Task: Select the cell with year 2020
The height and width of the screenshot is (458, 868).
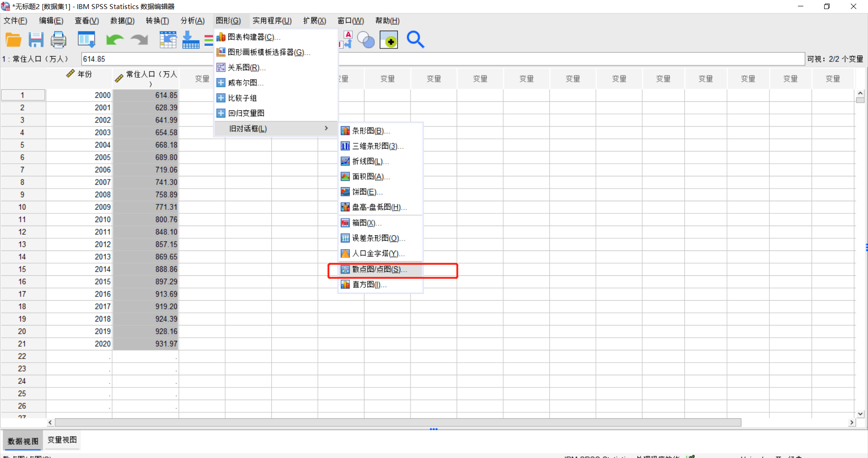Action: point(79,344)
